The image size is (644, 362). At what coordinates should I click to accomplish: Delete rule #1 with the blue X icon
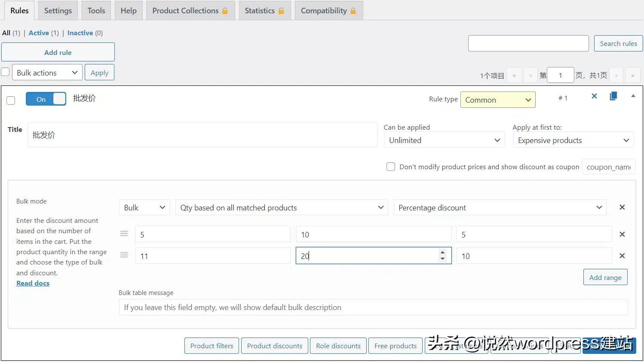click(594, 96)
